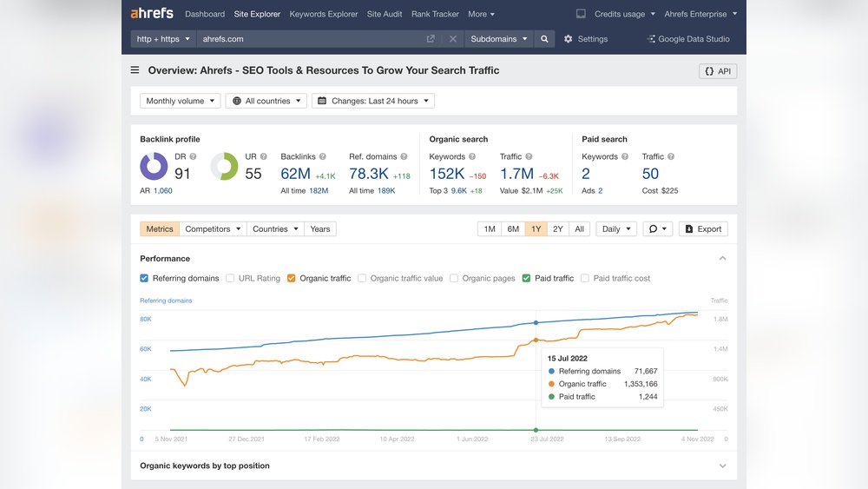868x489 pixels.
Task: Set chart range to 1M
Action: click(x=490, y=228)
